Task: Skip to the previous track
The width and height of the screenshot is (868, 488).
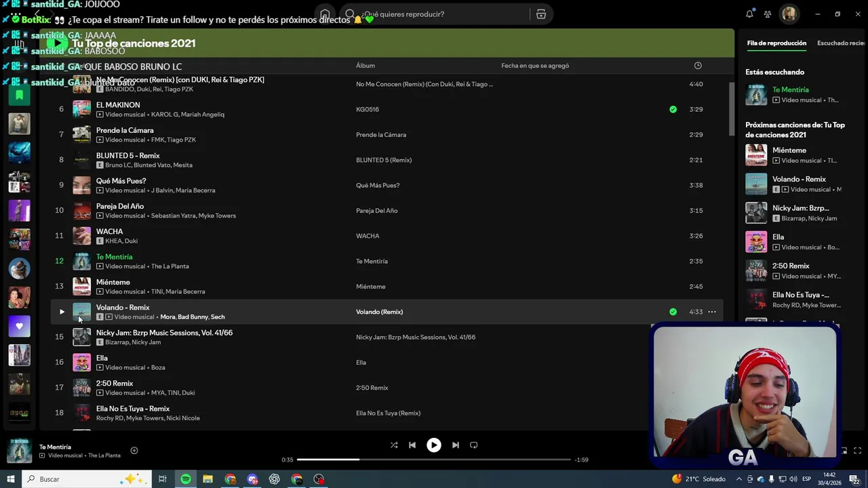Action: click(x=412, y=445)
